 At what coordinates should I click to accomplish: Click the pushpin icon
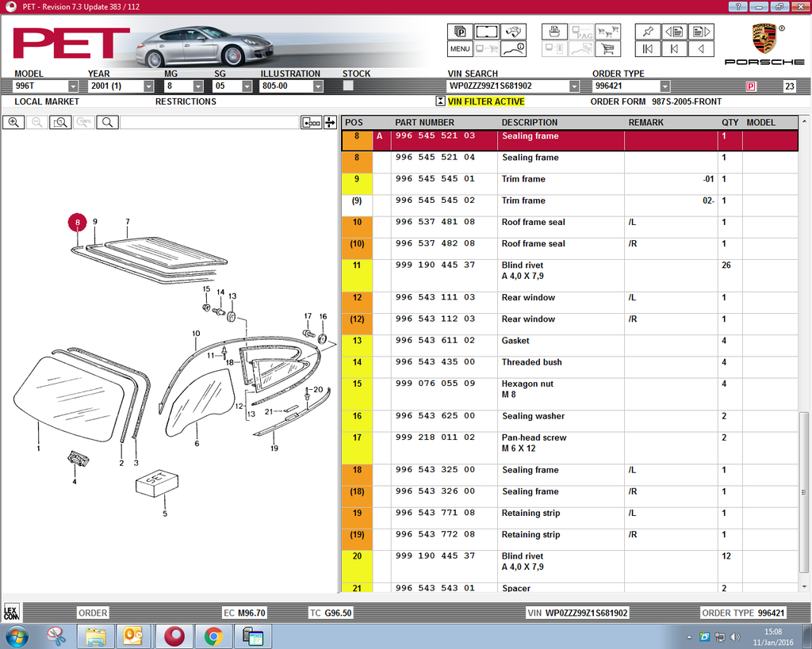click(648, 32)
